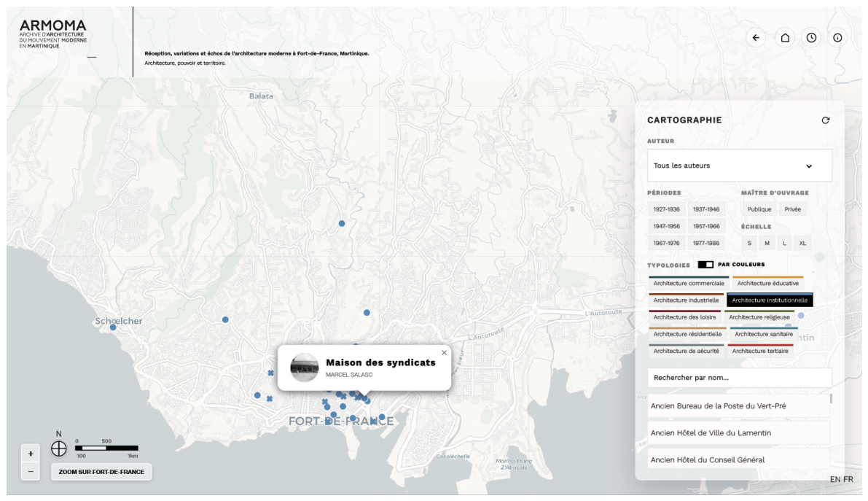Zoom in with the plus button
Screen dimensions: 868x501
coord(31,454)
